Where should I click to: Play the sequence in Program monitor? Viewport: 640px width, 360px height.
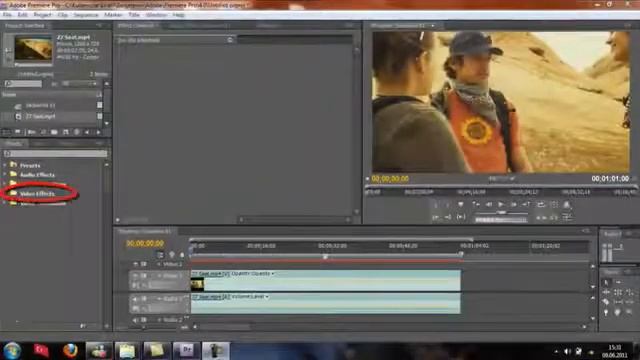point(501,204)
